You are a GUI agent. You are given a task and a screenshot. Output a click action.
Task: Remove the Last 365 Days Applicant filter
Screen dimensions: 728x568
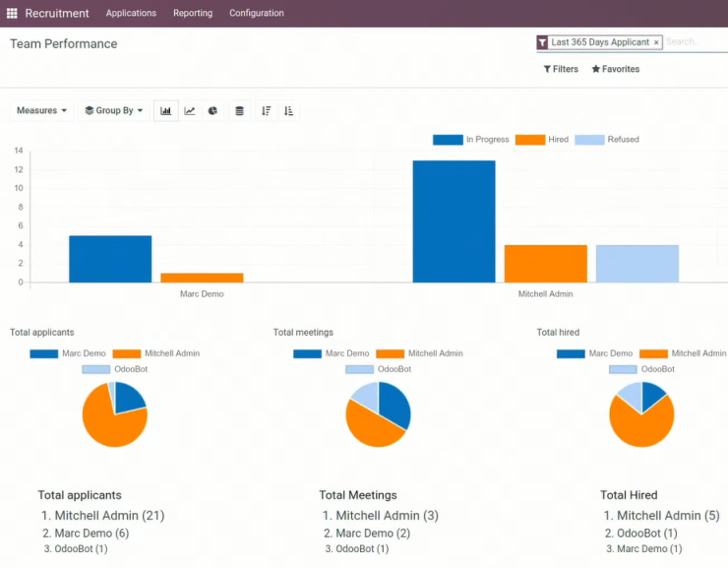coord(656,42)
